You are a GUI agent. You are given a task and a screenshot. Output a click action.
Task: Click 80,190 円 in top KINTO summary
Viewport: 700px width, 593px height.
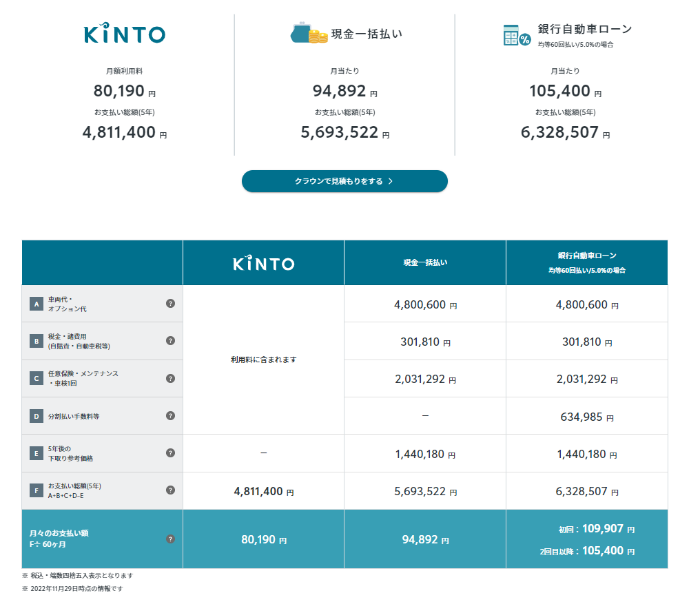tap(125, 91)
